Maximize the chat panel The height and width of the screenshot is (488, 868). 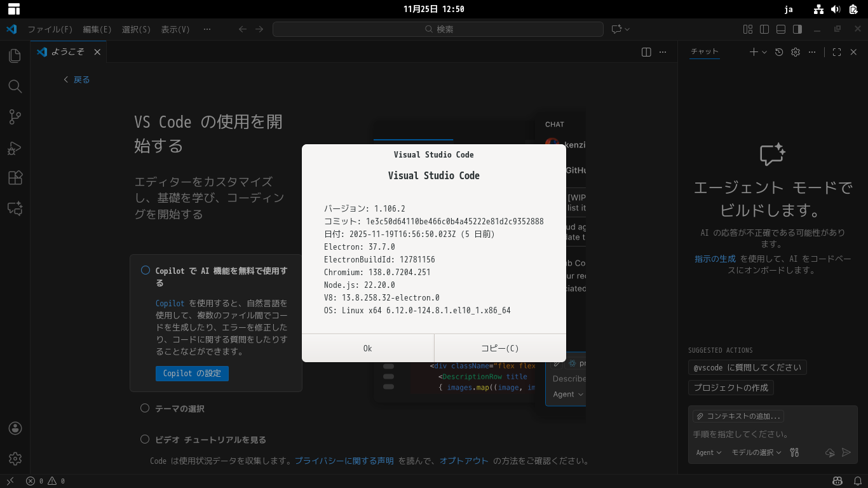(837, 52)
